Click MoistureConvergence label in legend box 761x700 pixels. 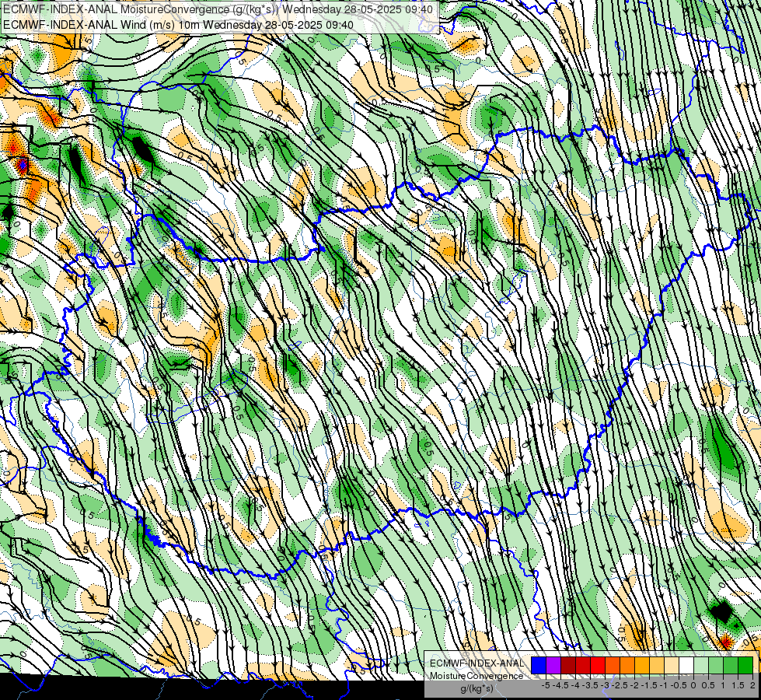476,676
